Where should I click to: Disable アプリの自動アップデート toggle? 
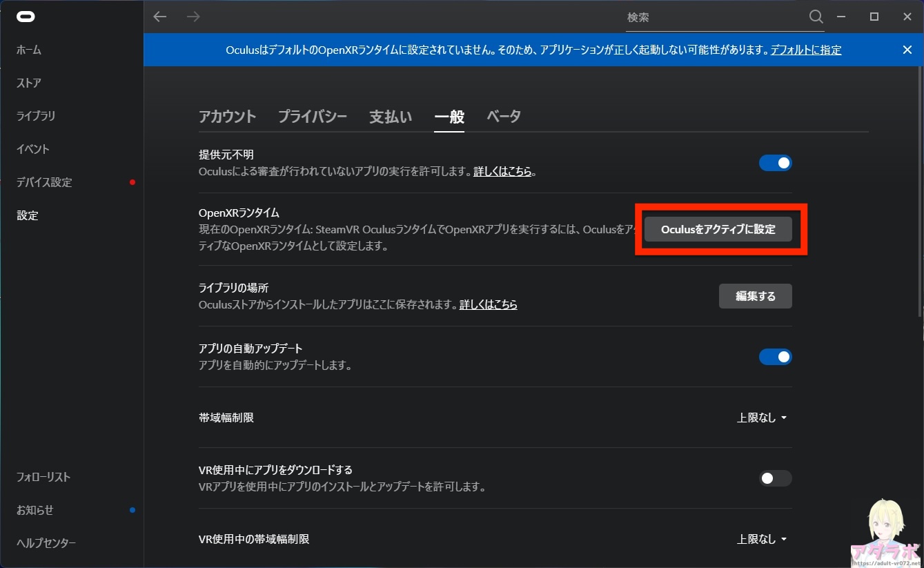pyautogui.click(x=775, y=357)
